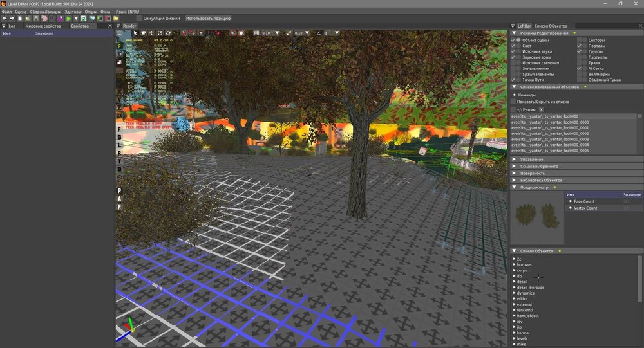Toggle the Симуляция физики checkbox

click(x=139, y=19)
